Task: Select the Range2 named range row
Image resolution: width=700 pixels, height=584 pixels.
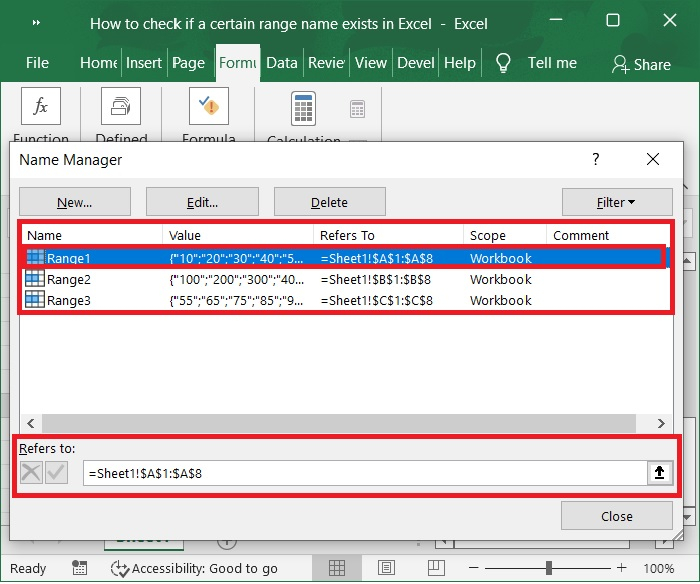Action: (69, 279)
